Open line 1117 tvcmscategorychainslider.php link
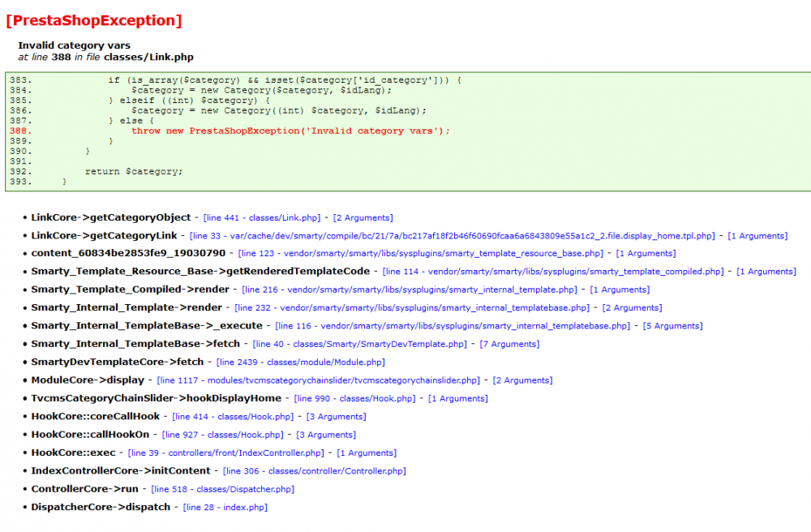This screenshot has width=811, height=532. click(318, 380)
